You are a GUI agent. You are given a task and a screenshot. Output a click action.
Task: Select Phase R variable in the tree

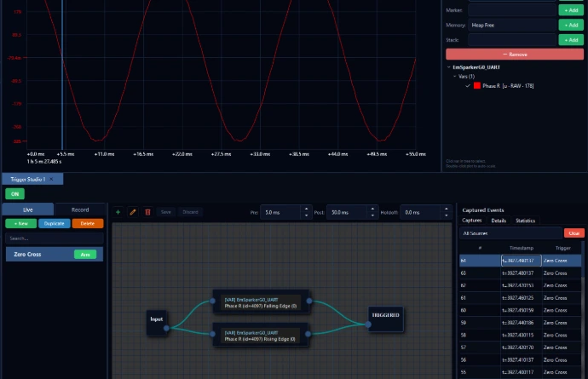point(508,86)
